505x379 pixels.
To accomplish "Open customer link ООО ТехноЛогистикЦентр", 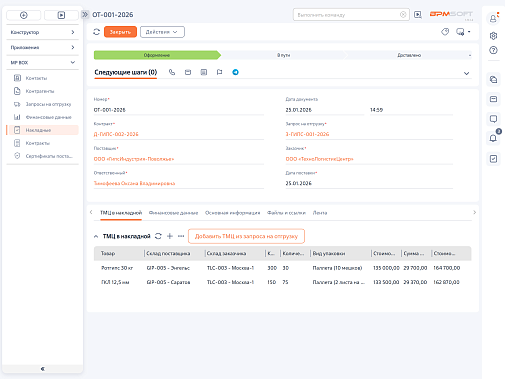I will (319, 159).
